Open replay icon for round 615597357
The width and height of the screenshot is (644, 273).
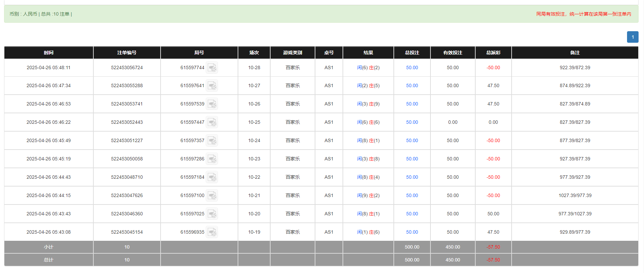(x=212, y=141)
